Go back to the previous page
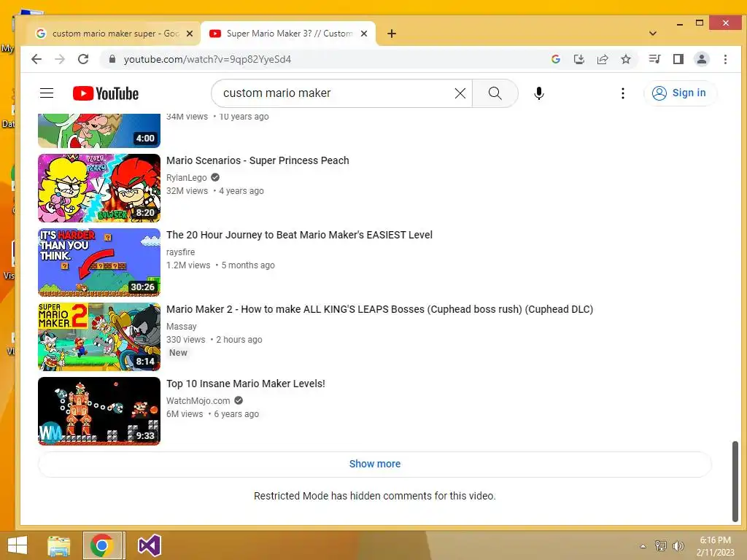This screenshot has width=747, height=560. pyautogui.click(x=36, y=59)
